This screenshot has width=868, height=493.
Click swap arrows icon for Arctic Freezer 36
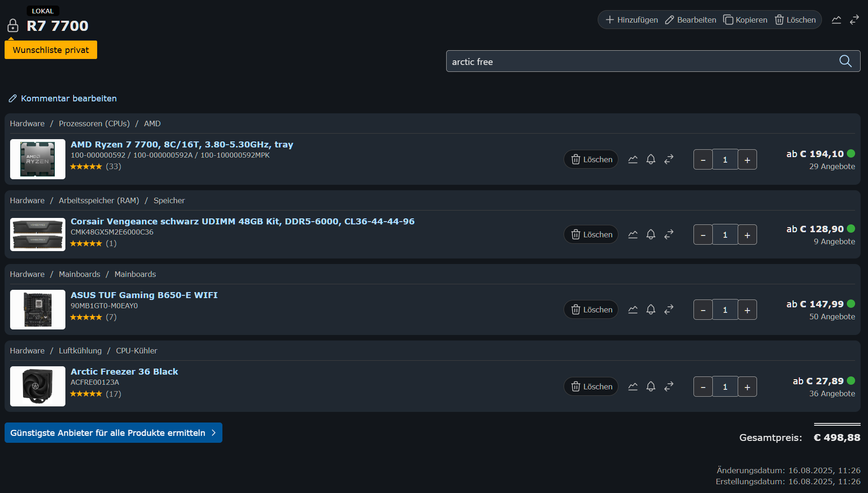[x=669, y=387]
